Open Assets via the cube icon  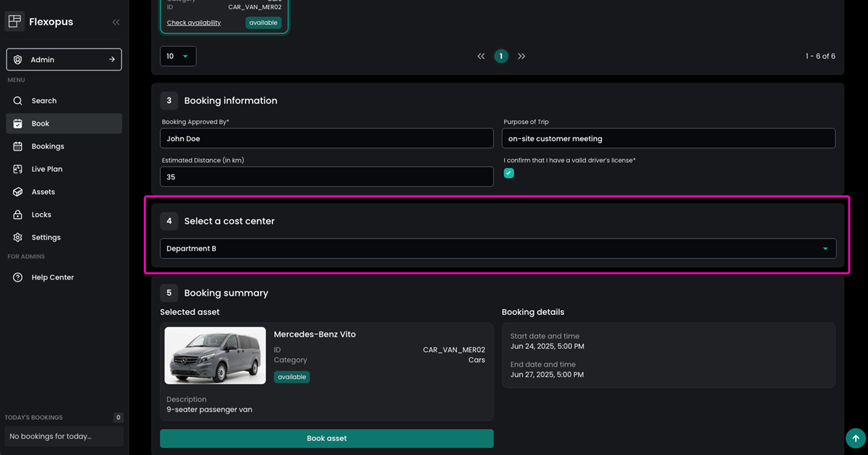[x=18, y=192]
